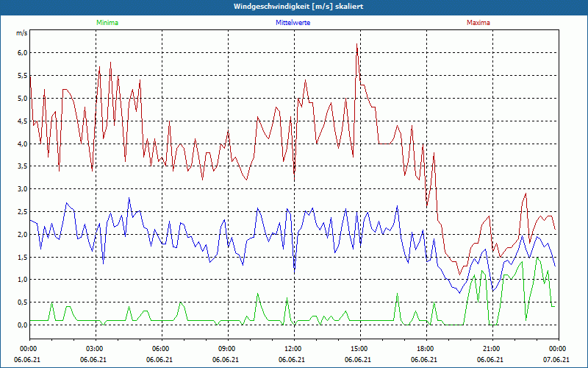Click the Mittelwerte legend label
This screenshot has width=588, height=368.
[x=293, y=23]
